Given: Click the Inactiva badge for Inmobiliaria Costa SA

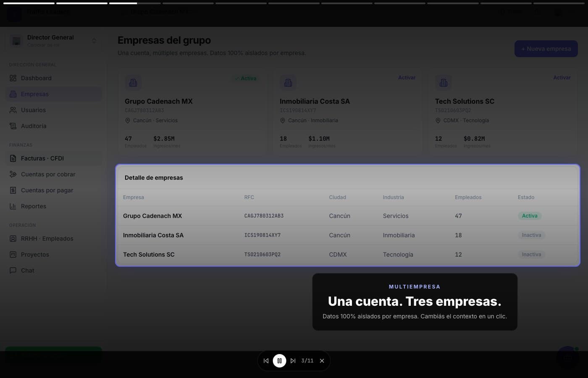Looking at the screenshot, I should click(531, 235).
